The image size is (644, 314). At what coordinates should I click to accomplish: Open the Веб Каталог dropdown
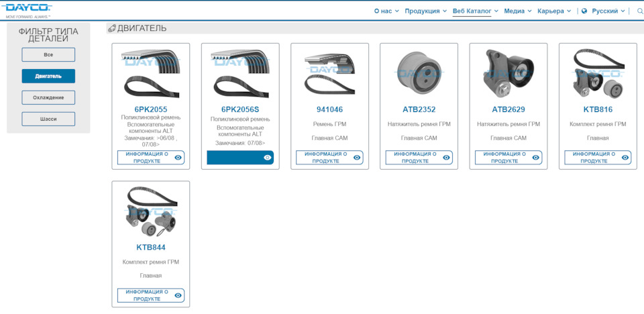(476, 11)
